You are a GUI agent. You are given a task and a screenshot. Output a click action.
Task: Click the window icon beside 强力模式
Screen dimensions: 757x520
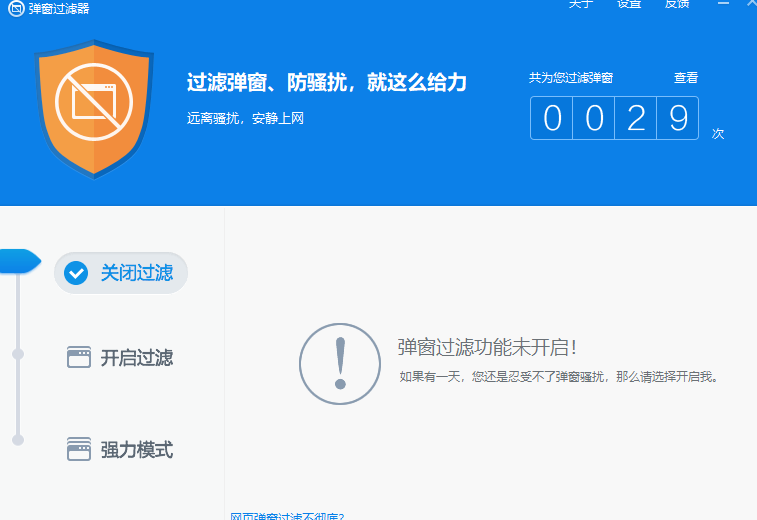79,450
